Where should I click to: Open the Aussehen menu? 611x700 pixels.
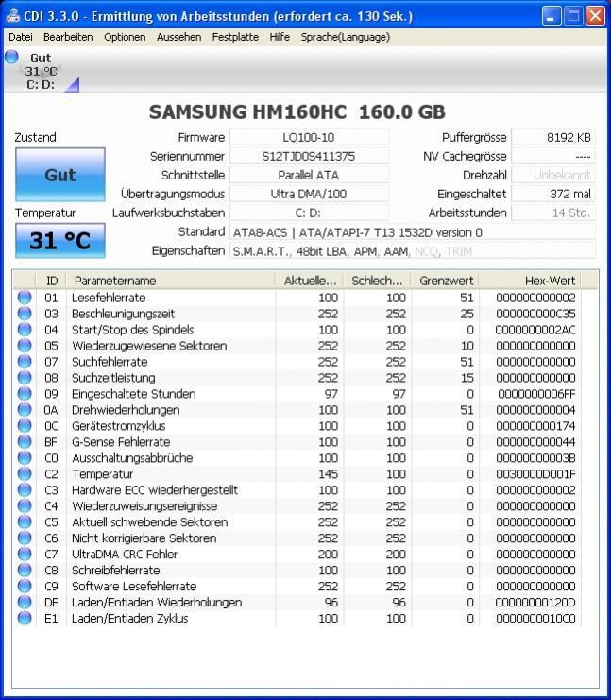click(x=179, y=37)
